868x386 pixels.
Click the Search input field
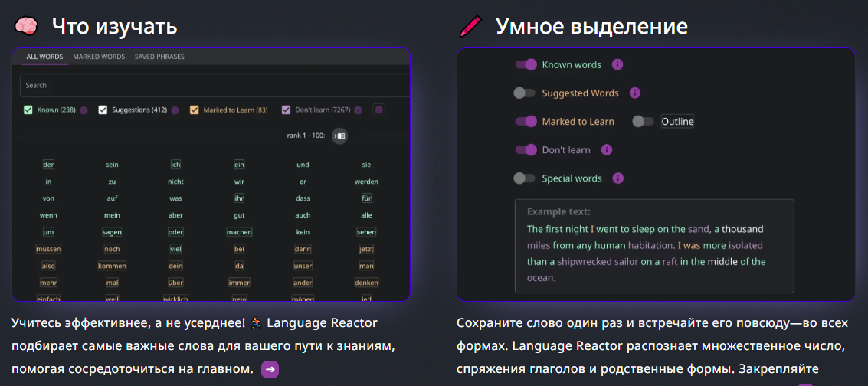[x=215, y=86]
